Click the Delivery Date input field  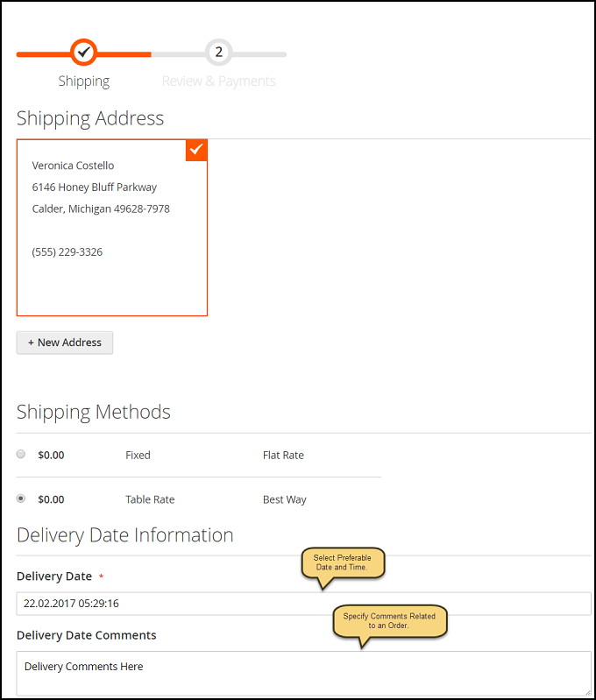(x=304, y=604)
